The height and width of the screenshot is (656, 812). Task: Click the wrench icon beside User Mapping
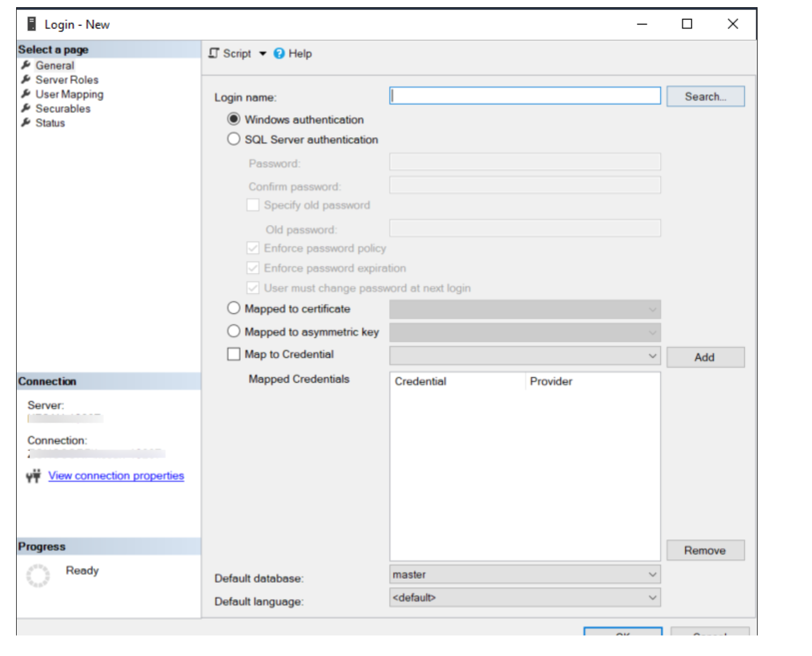click(26, 94)
